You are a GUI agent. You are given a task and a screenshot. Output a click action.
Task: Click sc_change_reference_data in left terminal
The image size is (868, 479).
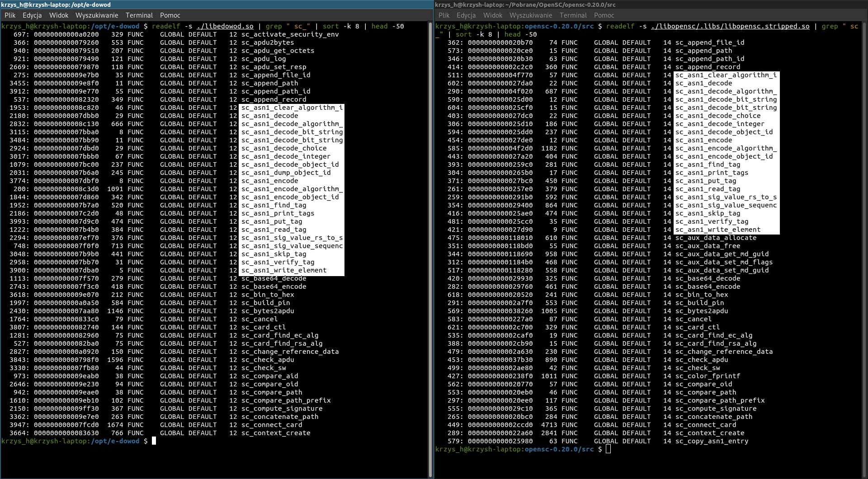tap(290, 352)
